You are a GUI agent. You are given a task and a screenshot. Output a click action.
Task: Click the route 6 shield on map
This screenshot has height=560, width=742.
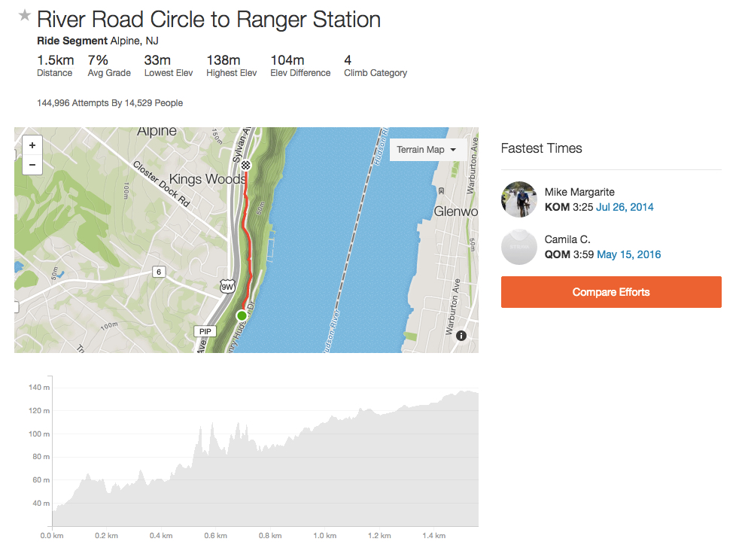(158, 272)
